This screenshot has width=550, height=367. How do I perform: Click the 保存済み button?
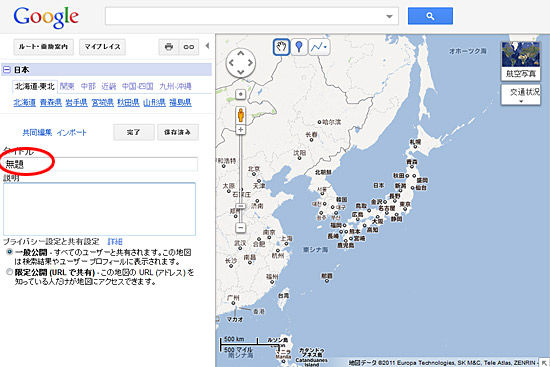click(x=177, y=132)
